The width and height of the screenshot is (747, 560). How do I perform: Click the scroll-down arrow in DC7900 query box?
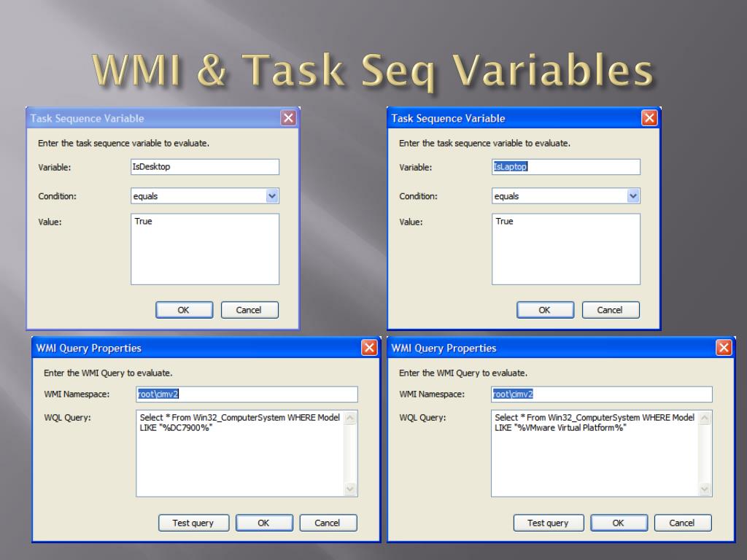coord(350,489)
